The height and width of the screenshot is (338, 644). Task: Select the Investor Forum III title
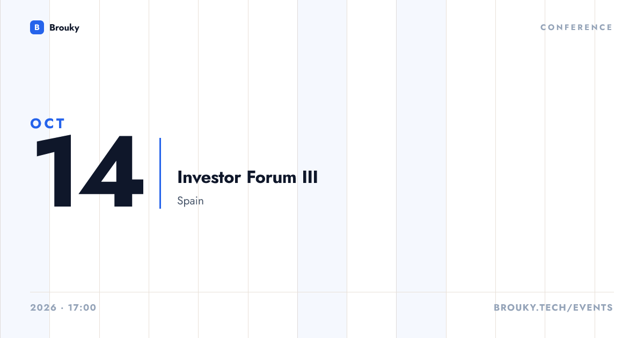(247, 177)
